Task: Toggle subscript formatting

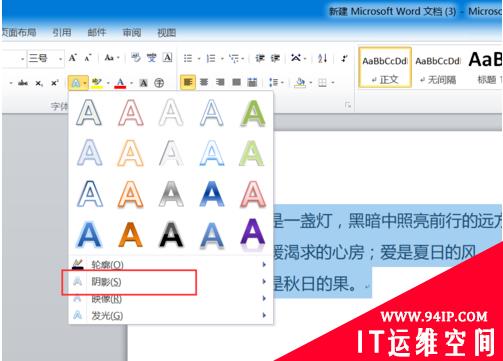Action: click(x=39, y=83)
